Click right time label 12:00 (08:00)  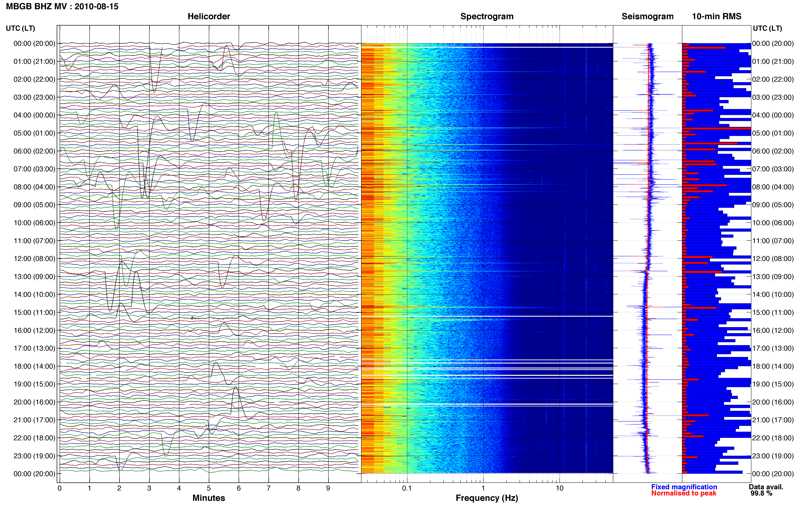tap(773, 259)
